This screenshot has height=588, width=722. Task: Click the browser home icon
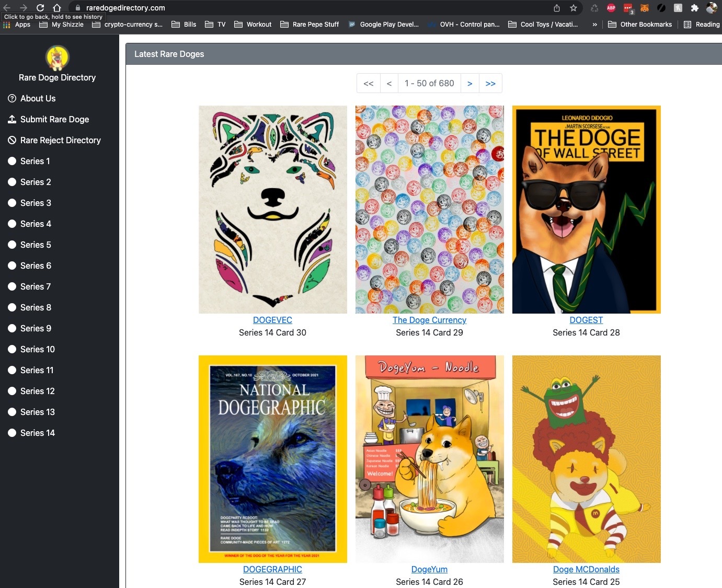[x=57, y=8]
